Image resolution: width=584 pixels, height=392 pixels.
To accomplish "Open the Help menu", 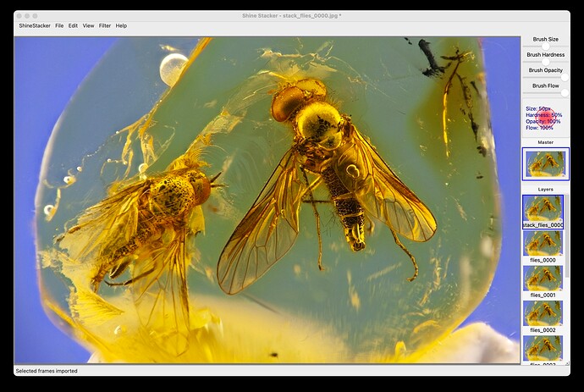I will tap(121, 26).
